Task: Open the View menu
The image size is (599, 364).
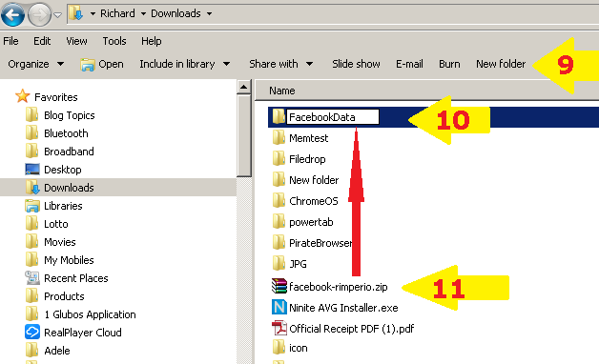Action: (76, 41)
